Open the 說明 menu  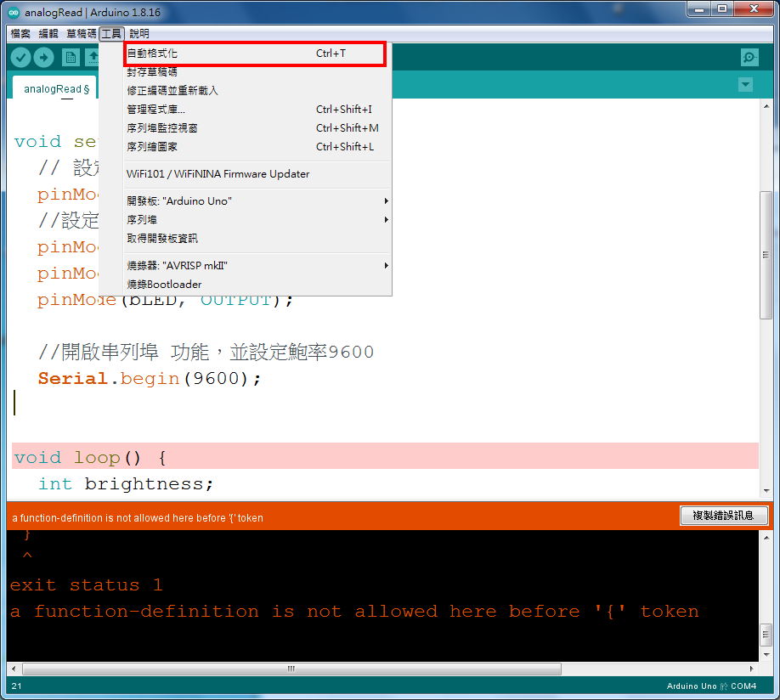(139, 34)
